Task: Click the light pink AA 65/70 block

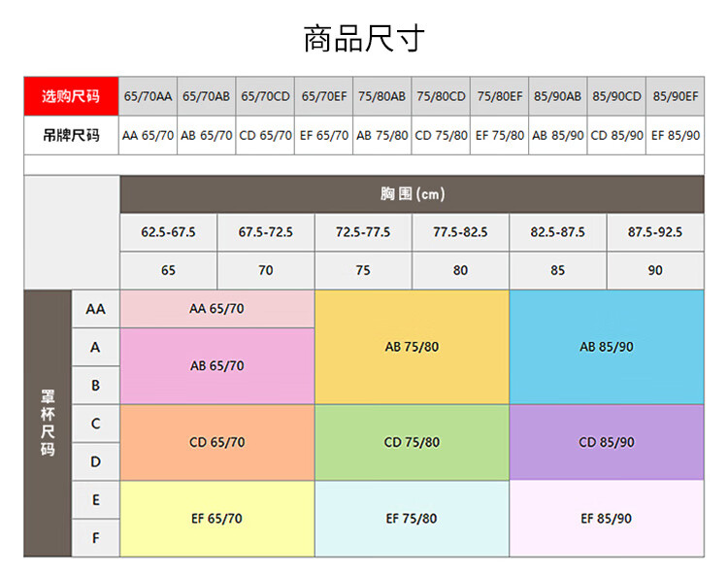Action: 216,309
